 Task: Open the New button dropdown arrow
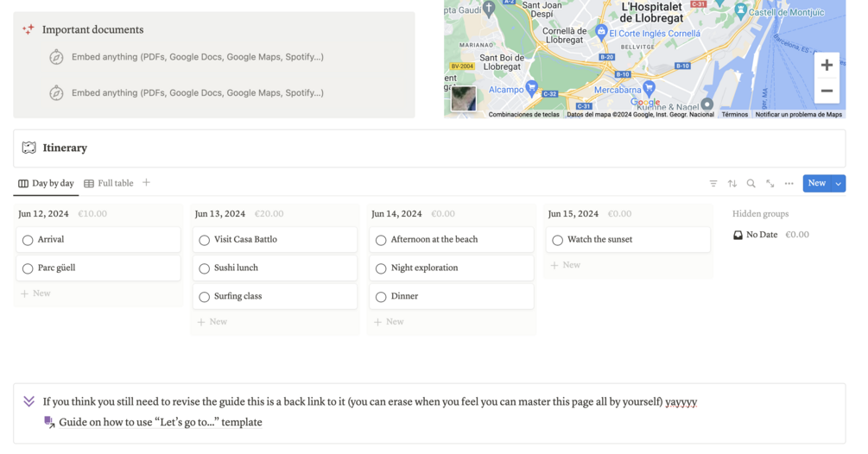point(839,184)
